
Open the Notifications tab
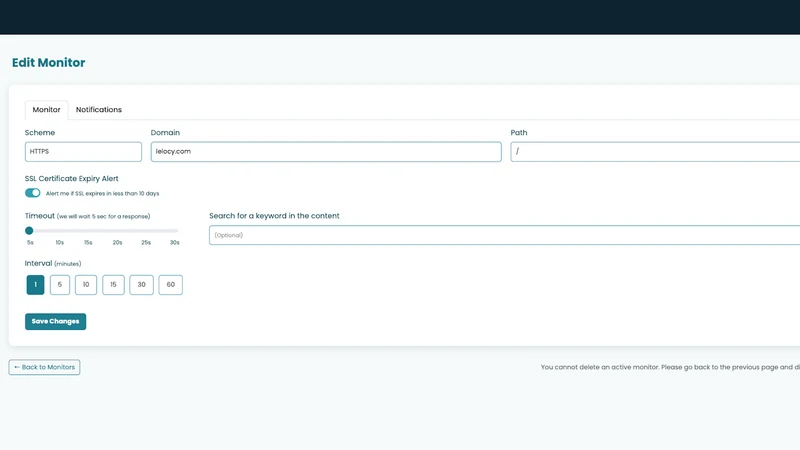[x=98, y=110]
